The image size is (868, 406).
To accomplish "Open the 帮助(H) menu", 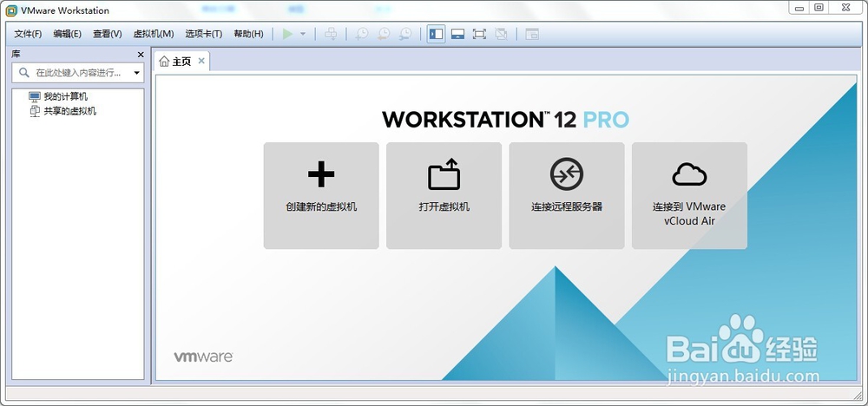I will [x=248, y=35].
